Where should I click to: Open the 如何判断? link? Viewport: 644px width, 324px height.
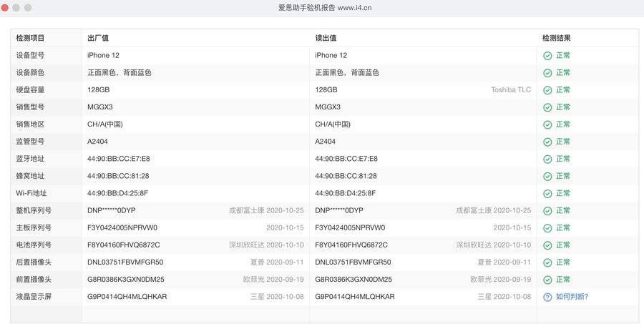(x=572, y=297)
